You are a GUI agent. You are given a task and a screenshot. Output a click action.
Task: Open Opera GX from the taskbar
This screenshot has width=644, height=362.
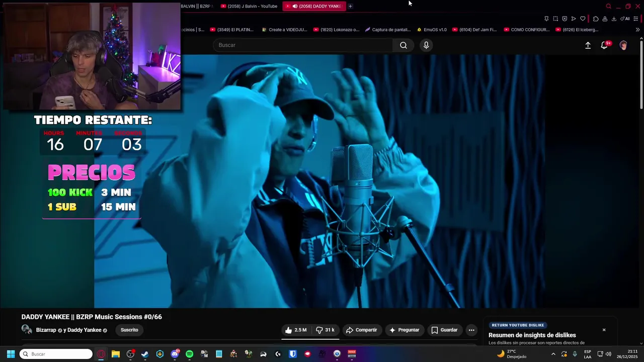(101, 354)
